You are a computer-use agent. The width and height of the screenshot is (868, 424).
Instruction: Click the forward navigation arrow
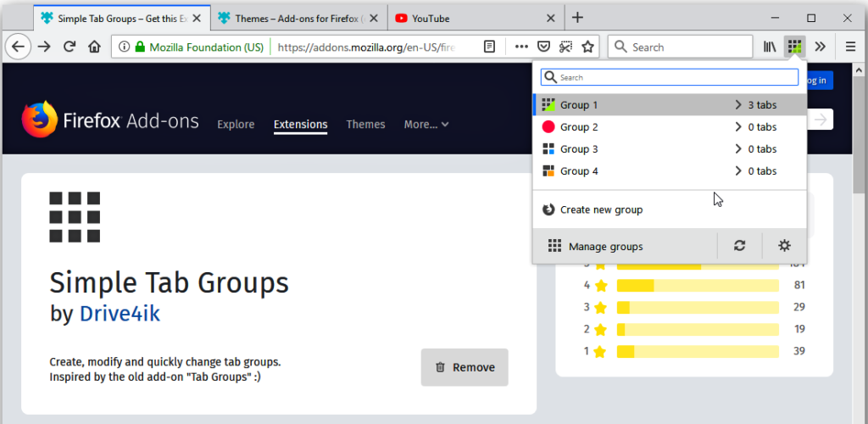[x=44, y=47]
